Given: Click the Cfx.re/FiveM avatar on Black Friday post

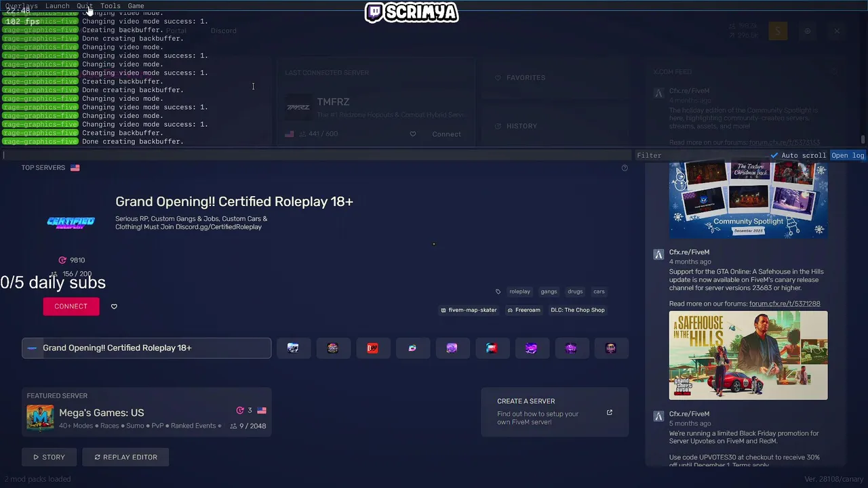Looking at the screenshot, I should (658, 416).
